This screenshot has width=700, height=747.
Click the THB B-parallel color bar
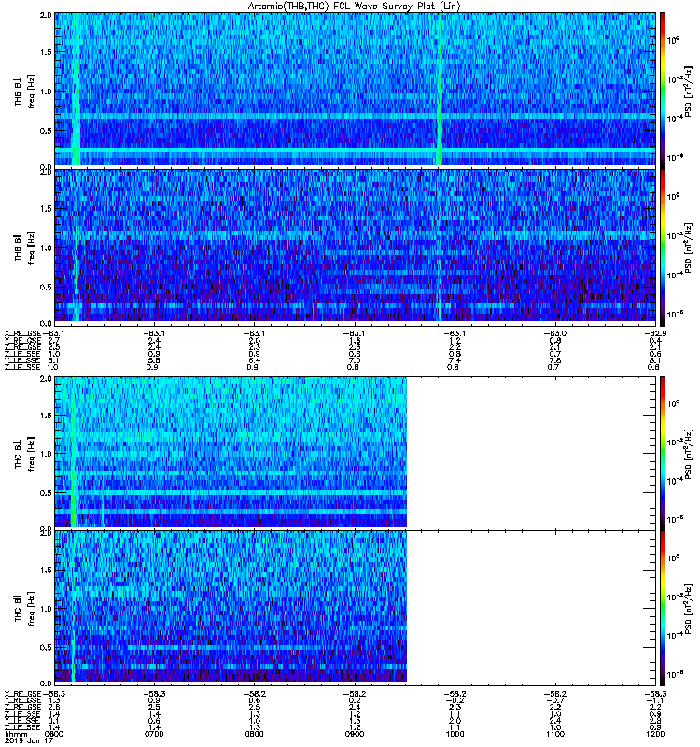tap(662, 247)
